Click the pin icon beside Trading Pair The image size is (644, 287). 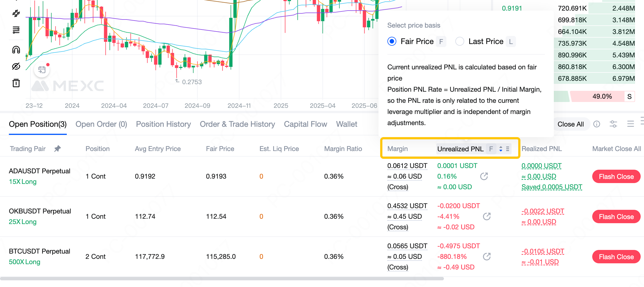[57, 149]
